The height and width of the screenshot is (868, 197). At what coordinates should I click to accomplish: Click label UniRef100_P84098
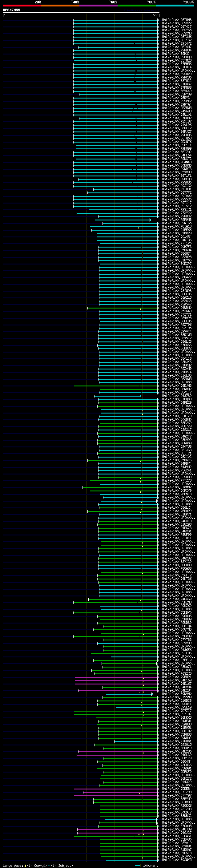[177, 318]
